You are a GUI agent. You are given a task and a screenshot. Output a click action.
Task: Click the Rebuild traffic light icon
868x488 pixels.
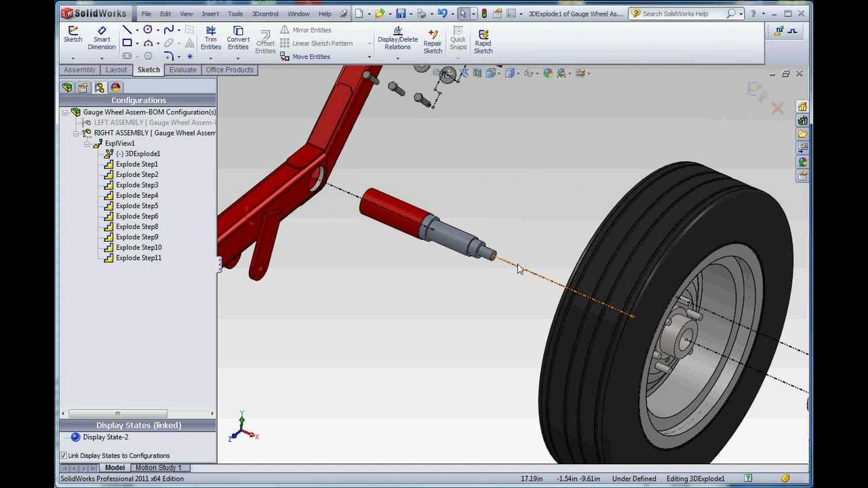[x=484, y=14]
